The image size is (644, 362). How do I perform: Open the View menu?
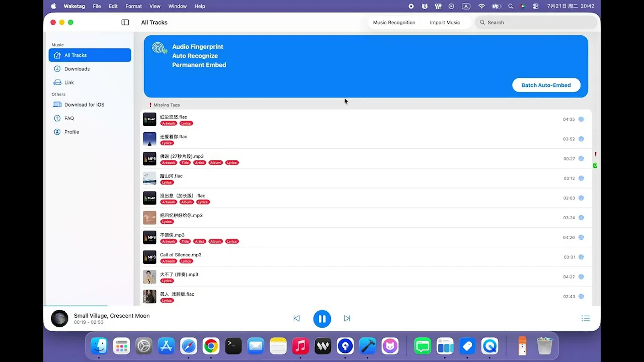pyautogui.click(x=155, y=6)
